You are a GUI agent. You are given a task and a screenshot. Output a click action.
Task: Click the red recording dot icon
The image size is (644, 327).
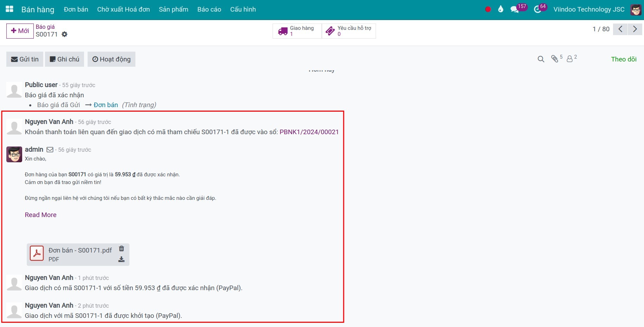[488, 9]
